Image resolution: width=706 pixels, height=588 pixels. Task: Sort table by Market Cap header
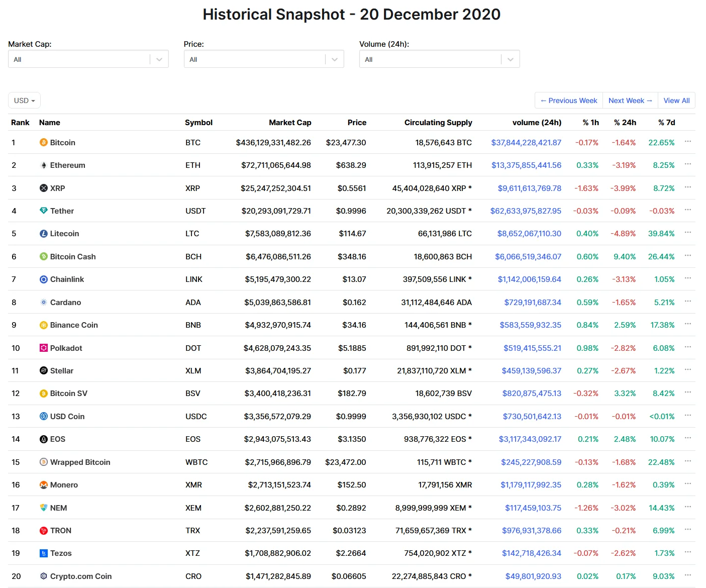[290, 123]
